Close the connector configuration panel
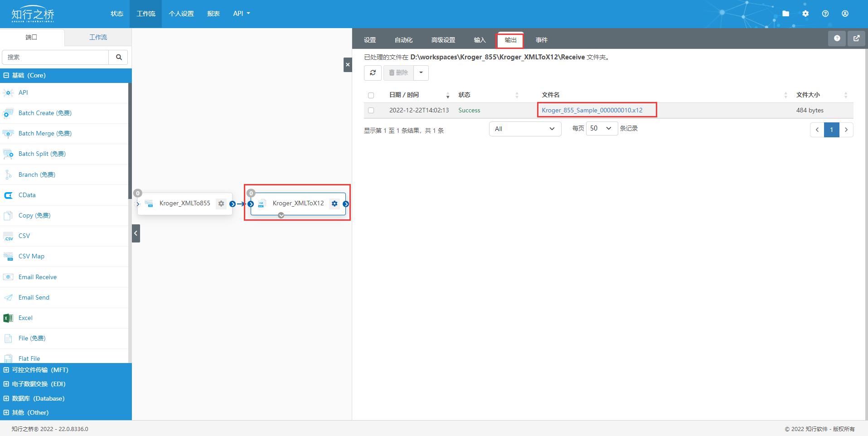The image size is (868, 436). tap(348, 65)
